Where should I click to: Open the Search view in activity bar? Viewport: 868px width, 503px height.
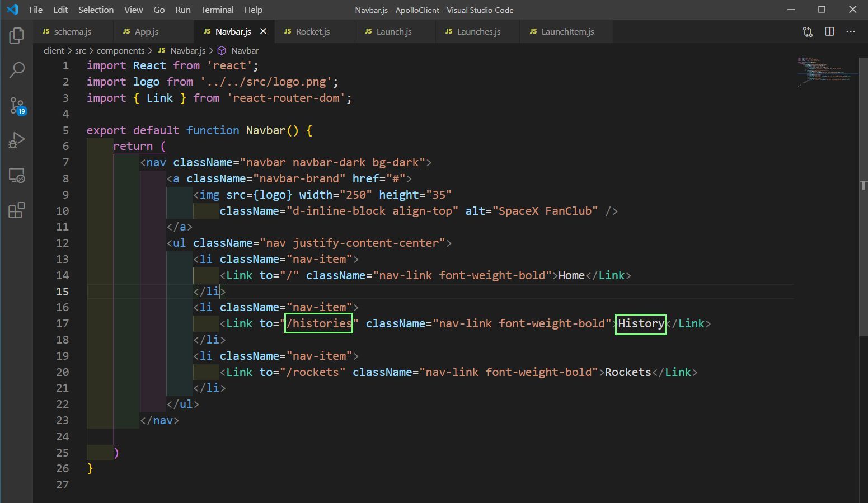point(17,70)
